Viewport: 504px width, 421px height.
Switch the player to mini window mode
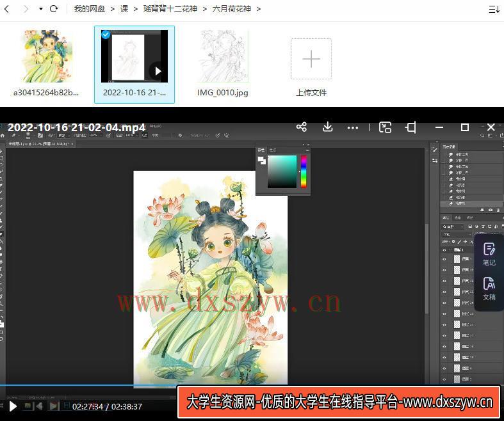[385, 127]
